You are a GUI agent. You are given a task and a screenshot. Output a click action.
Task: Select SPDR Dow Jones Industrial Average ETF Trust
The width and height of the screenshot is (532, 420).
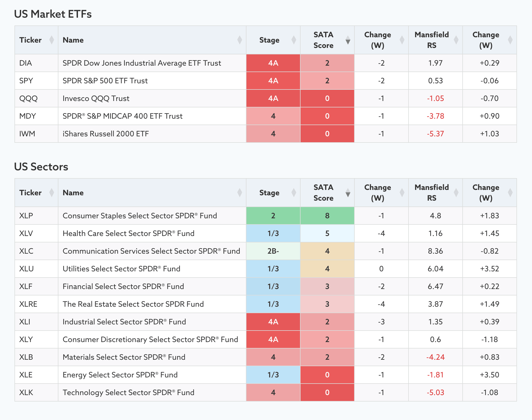pos(142,63)
